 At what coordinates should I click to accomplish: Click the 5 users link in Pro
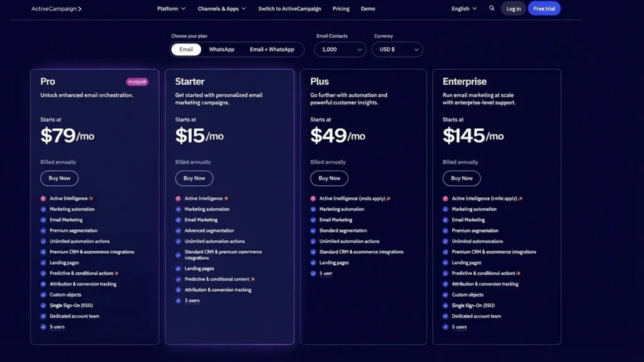point(57,327)
